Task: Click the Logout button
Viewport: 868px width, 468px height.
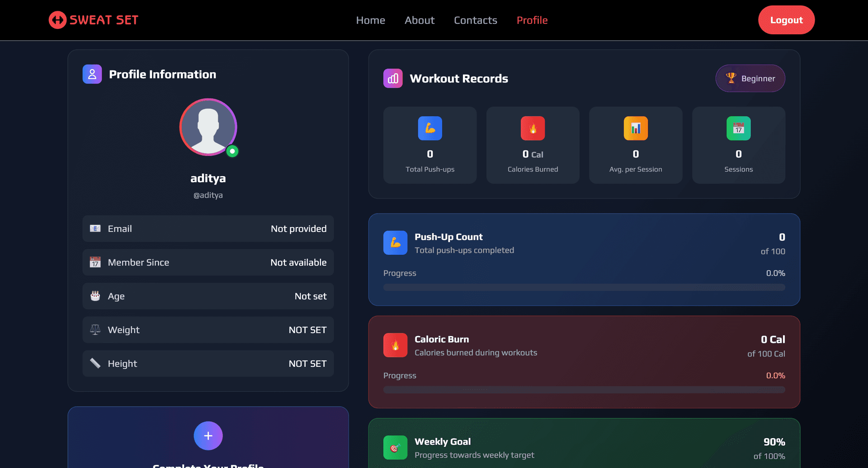Action: (787, 20)
